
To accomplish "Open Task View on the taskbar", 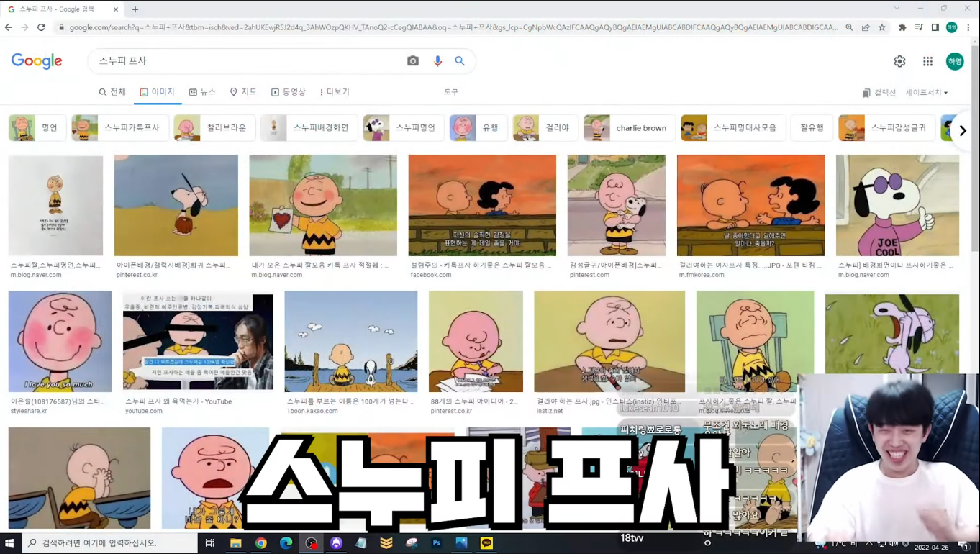I will (x=209, y=542).
